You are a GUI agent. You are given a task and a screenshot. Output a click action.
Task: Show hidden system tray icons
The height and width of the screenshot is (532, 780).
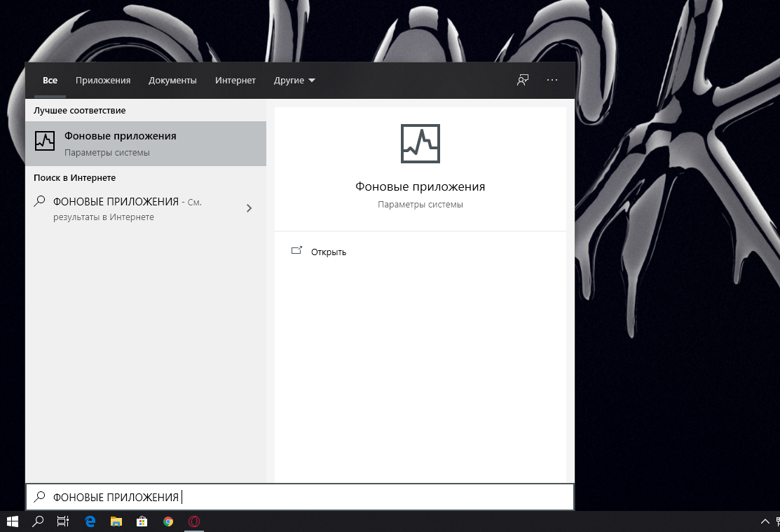click(765, 521)
